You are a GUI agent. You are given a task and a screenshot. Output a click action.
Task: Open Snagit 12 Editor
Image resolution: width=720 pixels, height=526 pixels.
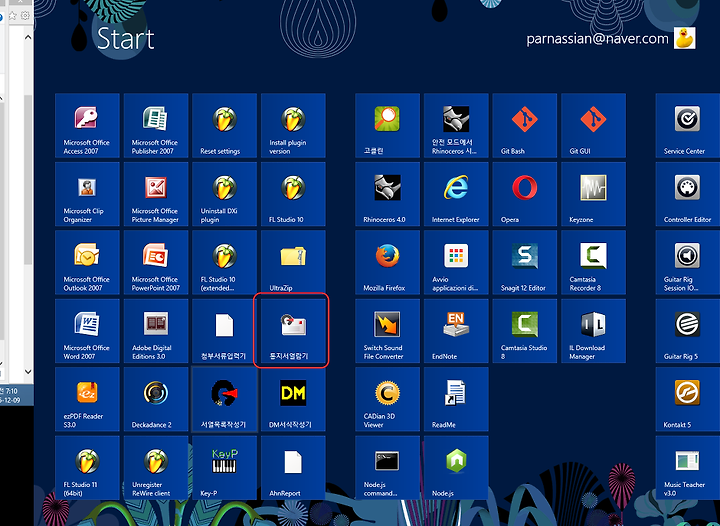[524, 262]
